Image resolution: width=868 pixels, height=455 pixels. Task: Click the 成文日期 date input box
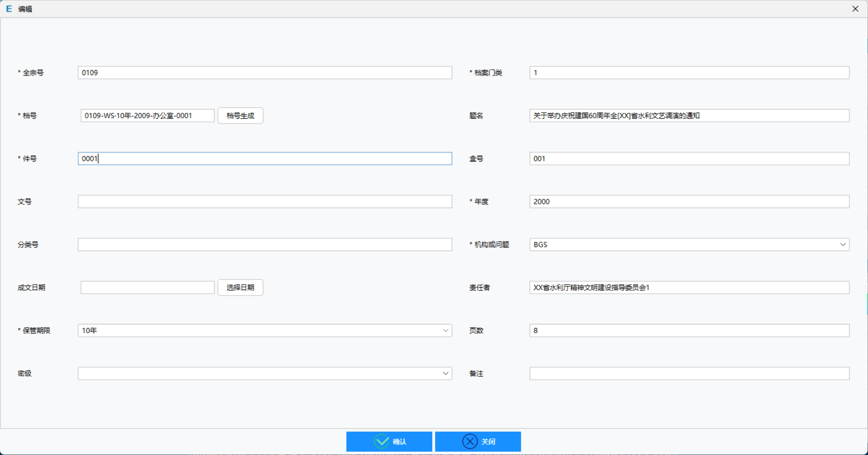point(147,287)
